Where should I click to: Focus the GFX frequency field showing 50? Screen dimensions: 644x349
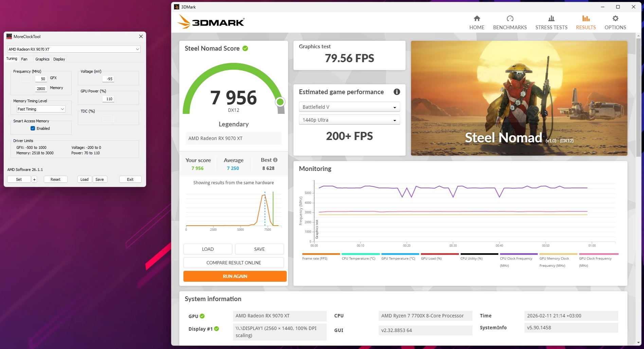(41, 79)
